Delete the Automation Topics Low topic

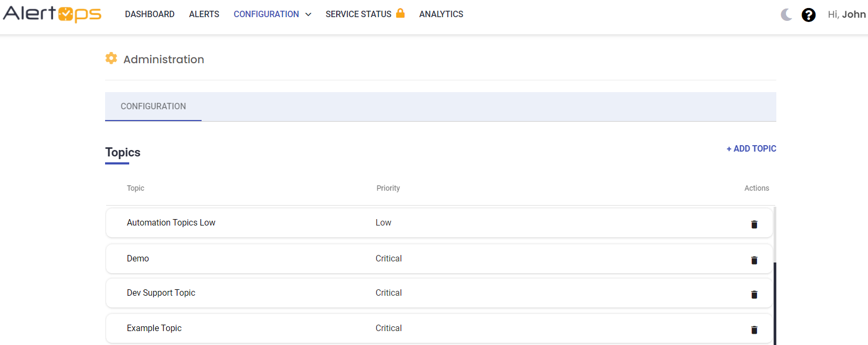click(x=754, y=224)
